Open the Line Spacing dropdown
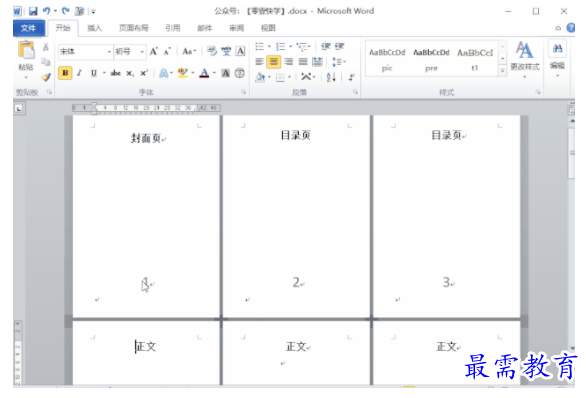Image resolution: width=586 pixels, height=398 pixels. [x=338, y=61]
